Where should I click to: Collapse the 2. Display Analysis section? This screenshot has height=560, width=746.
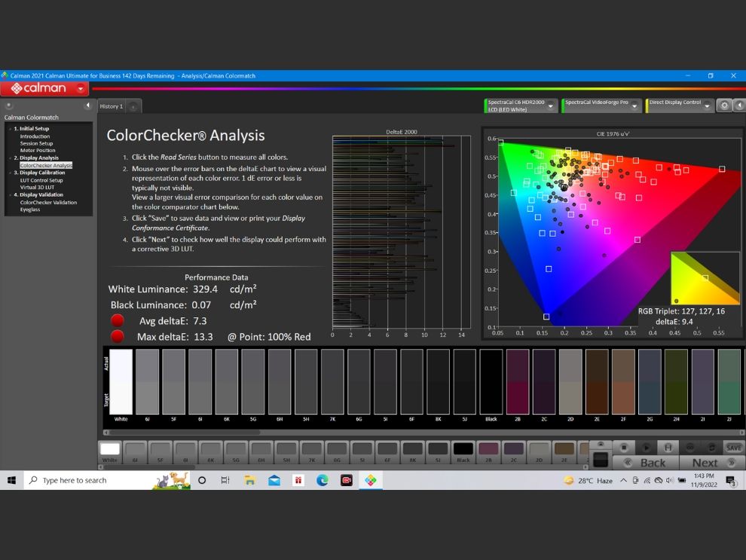10,158
